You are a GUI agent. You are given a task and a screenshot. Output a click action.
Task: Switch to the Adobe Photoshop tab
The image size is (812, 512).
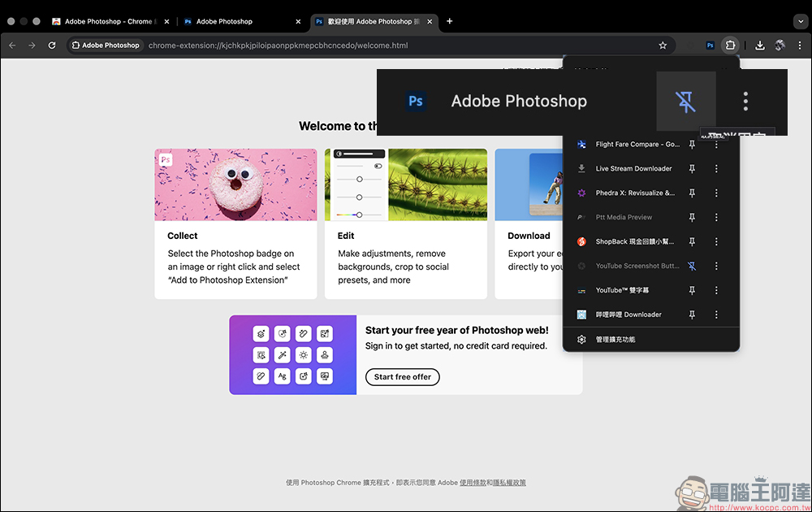227,21
